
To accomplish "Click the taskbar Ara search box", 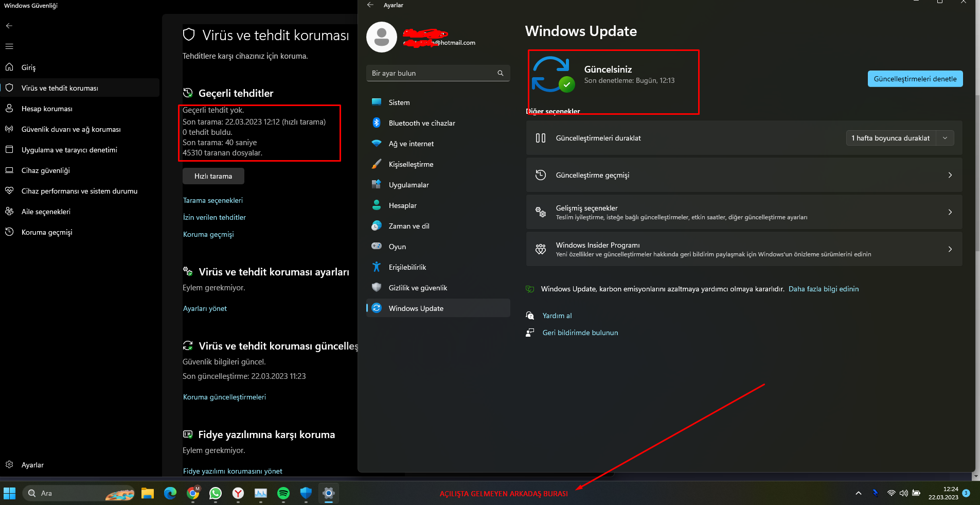I will (79, 493).
